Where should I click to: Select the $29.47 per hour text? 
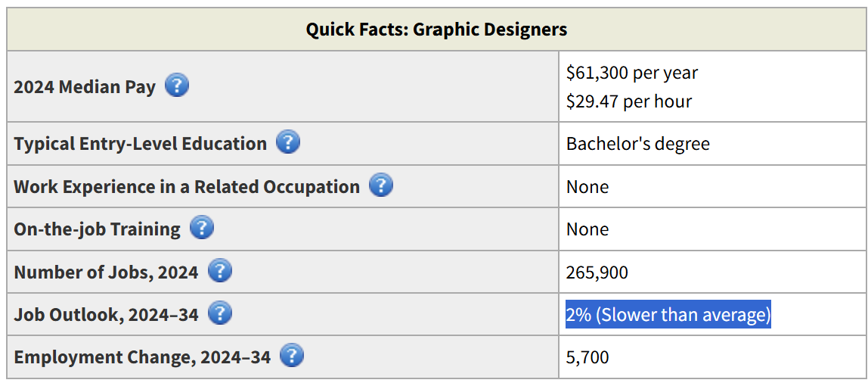point(629,101)
